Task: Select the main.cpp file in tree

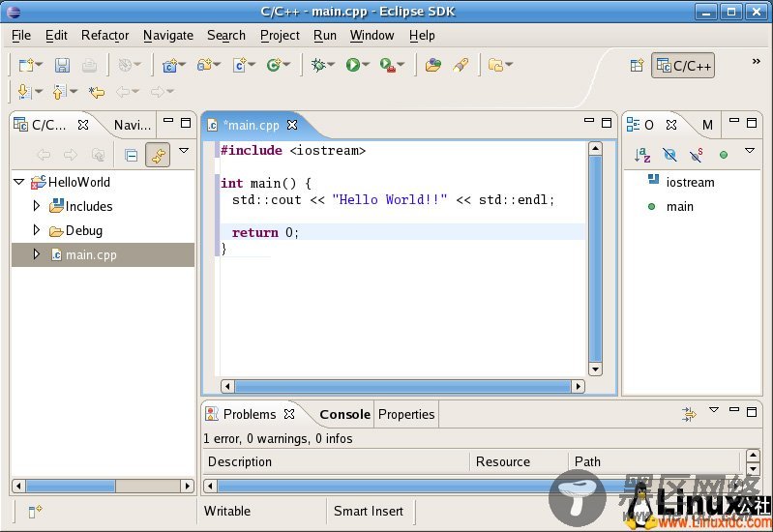Action: pos(103,254)
